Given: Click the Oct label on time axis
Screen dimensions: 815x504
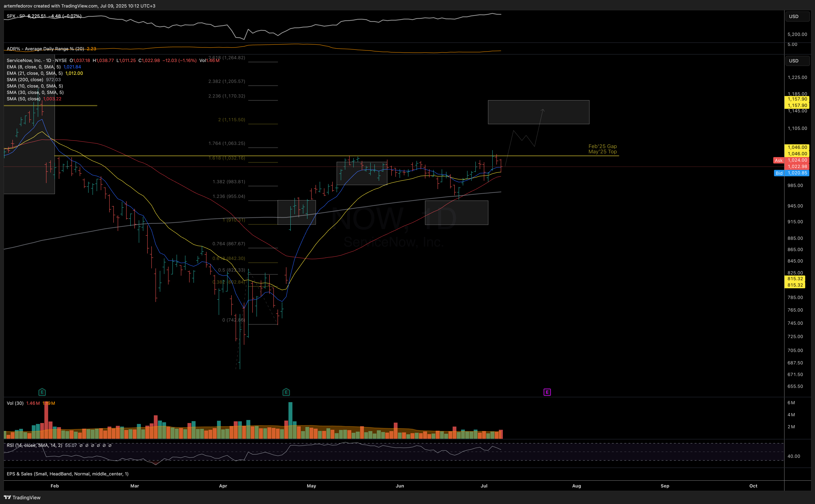Looking at the screenshot, I should tap(753, 486).
